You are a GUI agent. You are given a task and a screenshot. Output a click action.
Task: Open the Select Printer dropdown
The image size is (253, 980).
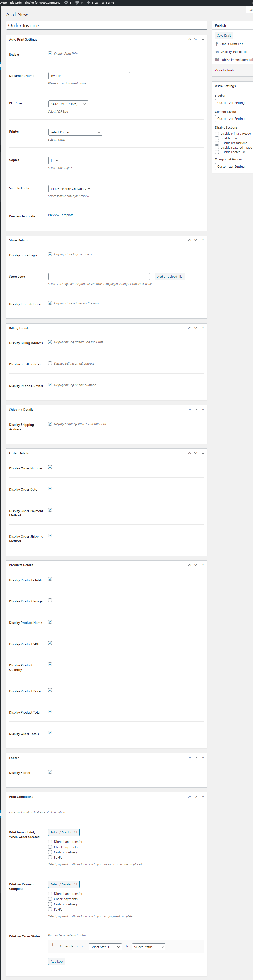point(75,132)
